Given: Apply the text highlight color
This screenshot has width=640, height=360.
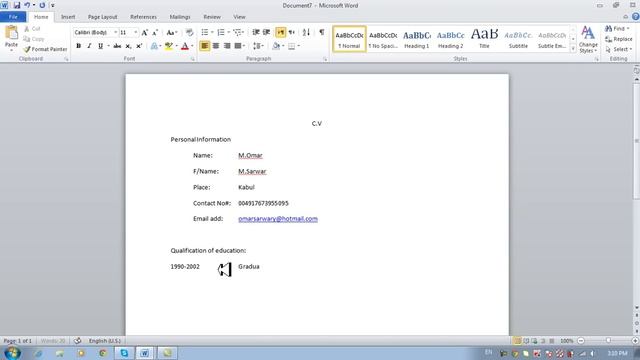Looking at the screenshot, I should click(x=169, y=46).
